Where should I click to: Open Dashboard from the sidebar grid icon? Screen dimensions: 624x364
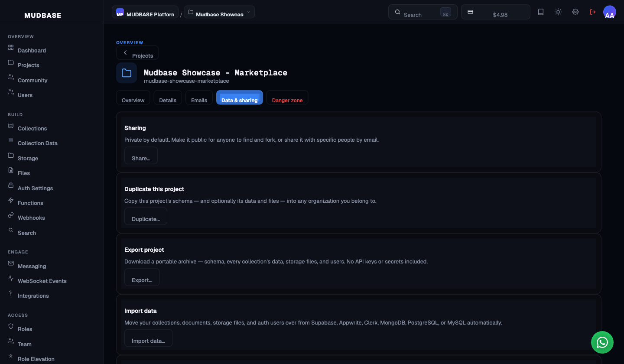[x=11, y=47]
